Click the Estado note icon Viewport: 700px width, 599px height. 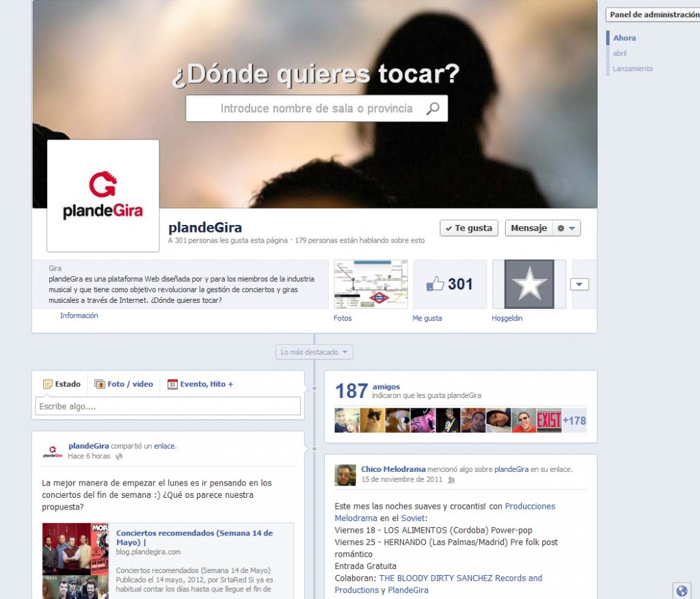pos(47,384)
